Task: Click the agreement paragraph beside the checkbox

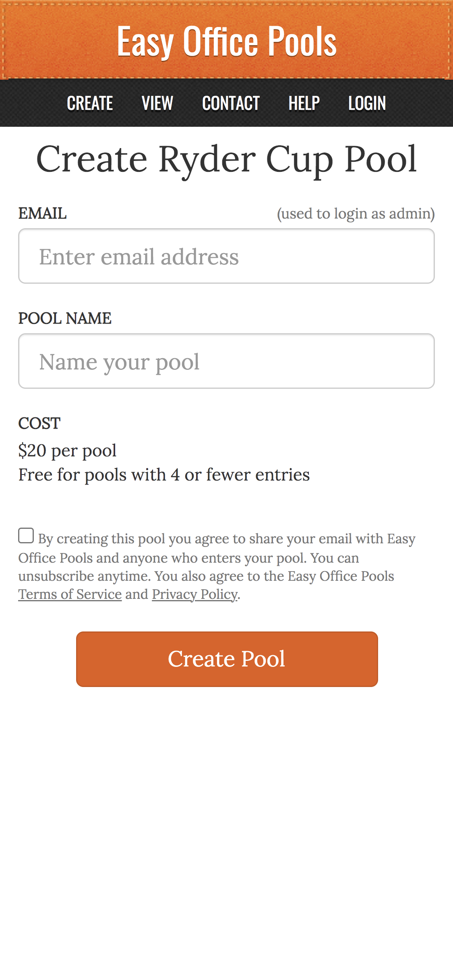Action: point(217,567)
